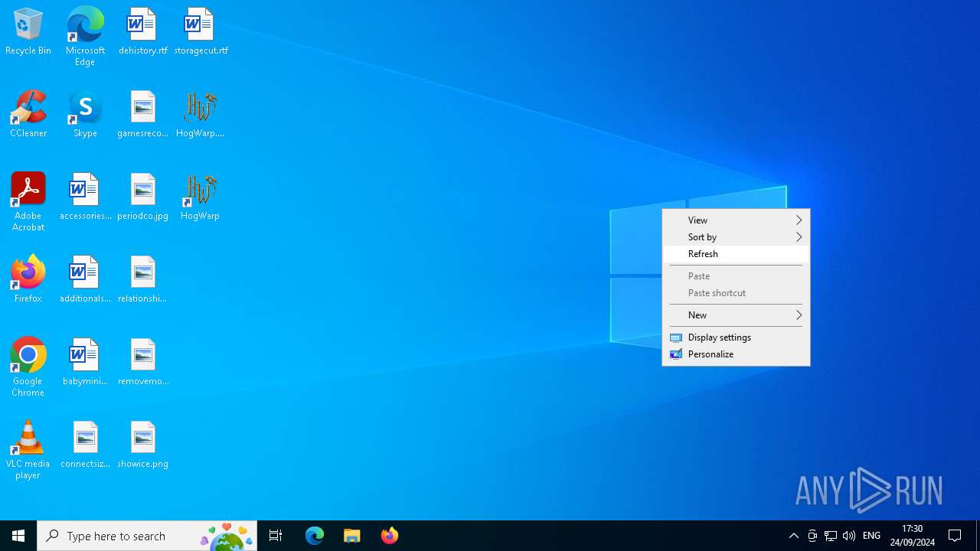Screen dimensions: 980x551
Task: Select the removemo... image file icon
Action: pyautogui.click(x=142, y=363)
